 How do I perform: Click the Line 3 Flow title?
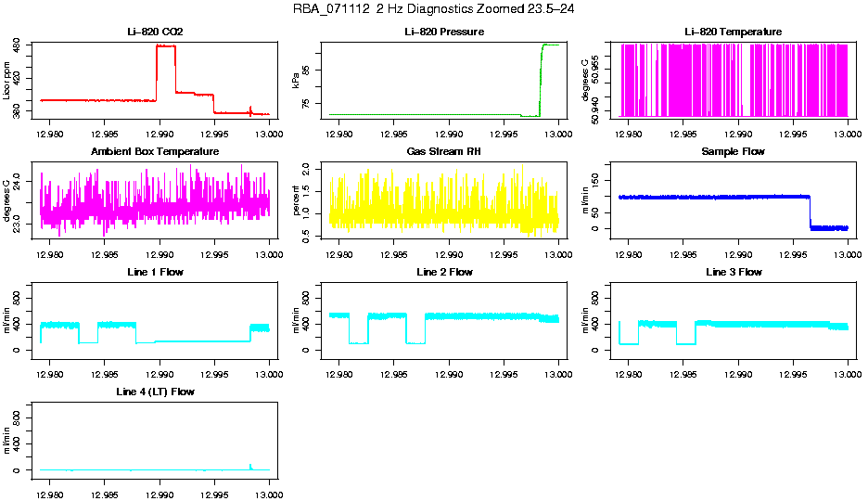(734, 272)
